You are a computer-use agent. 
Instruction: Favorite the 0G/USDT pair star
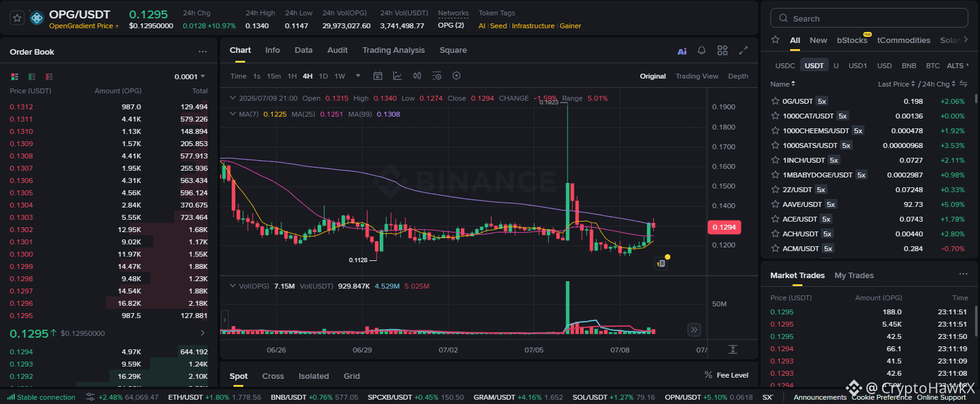pyautogui.click(x=775, y=101)
